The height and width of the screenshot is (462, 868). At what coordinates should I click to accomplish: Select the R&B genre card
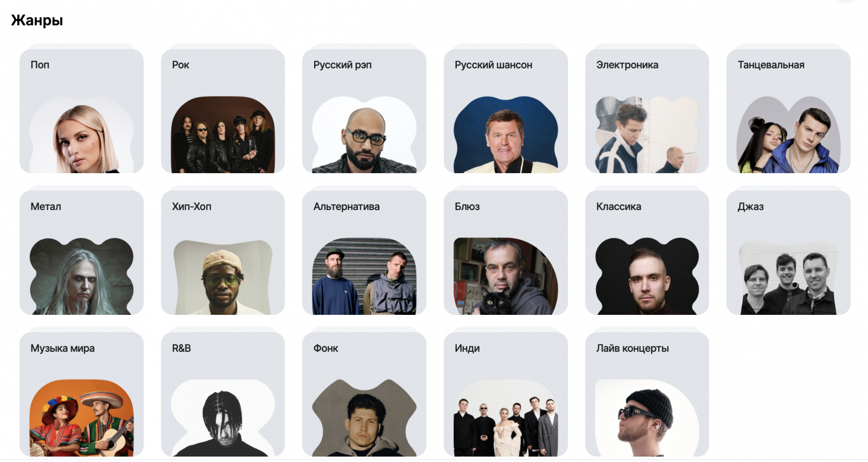coord(223,394)
